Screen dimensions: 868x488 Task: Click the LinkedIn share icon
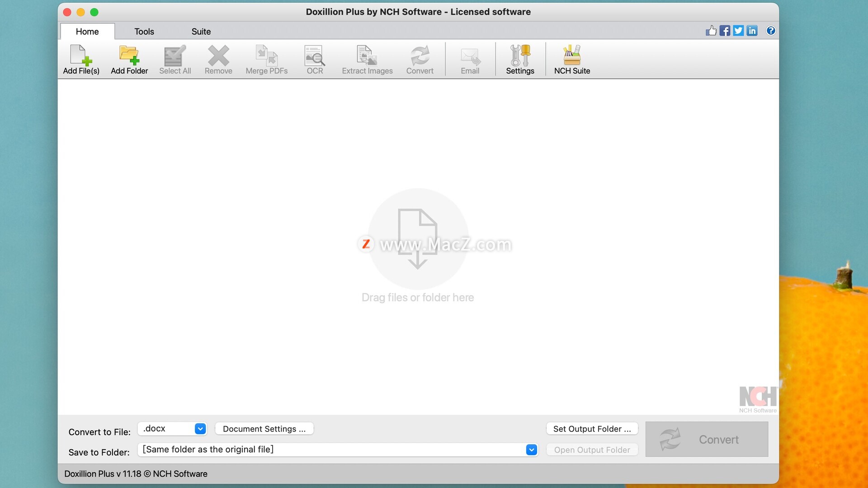(x=752, y=31)
